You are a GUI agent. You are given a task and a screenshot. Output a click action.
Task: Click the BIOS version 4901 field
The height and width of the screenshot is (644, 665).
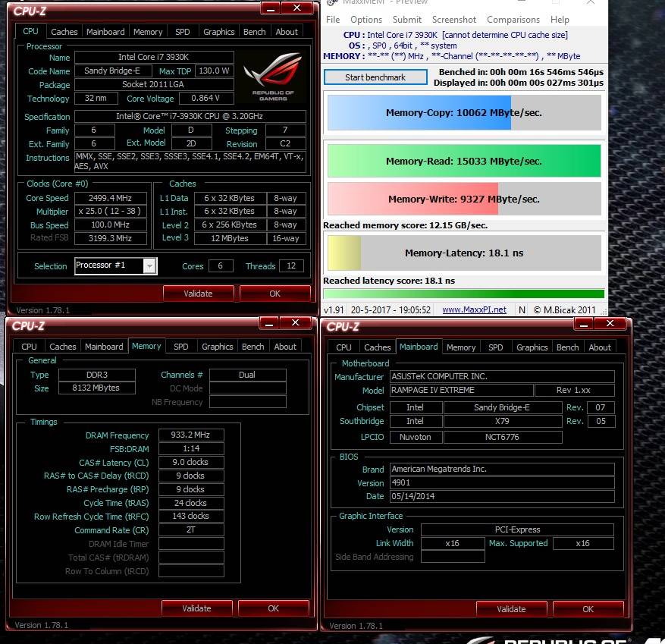tap(502, 482)
